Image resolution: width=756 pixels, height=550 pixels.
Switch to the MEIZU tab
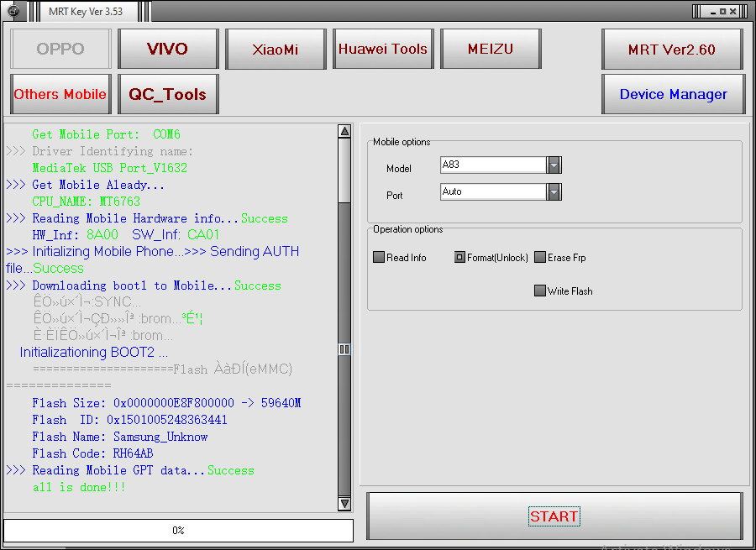(x=491, y=49)
